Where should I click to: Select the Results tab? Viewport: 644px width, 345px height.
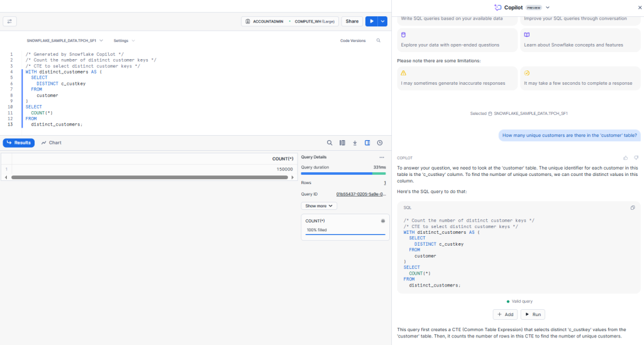click(x=18, y=143)
